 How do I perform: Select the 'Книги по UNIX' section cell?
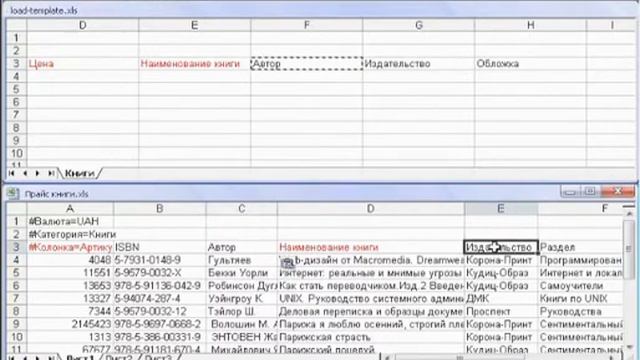tap(580, 298)
